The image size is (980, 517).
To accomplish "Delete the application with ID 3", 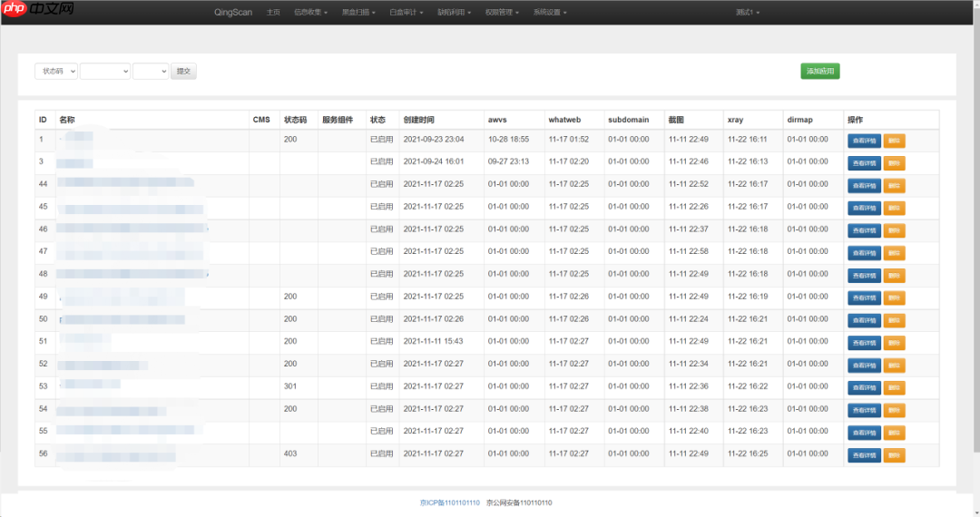I will [x=894, y=162].
